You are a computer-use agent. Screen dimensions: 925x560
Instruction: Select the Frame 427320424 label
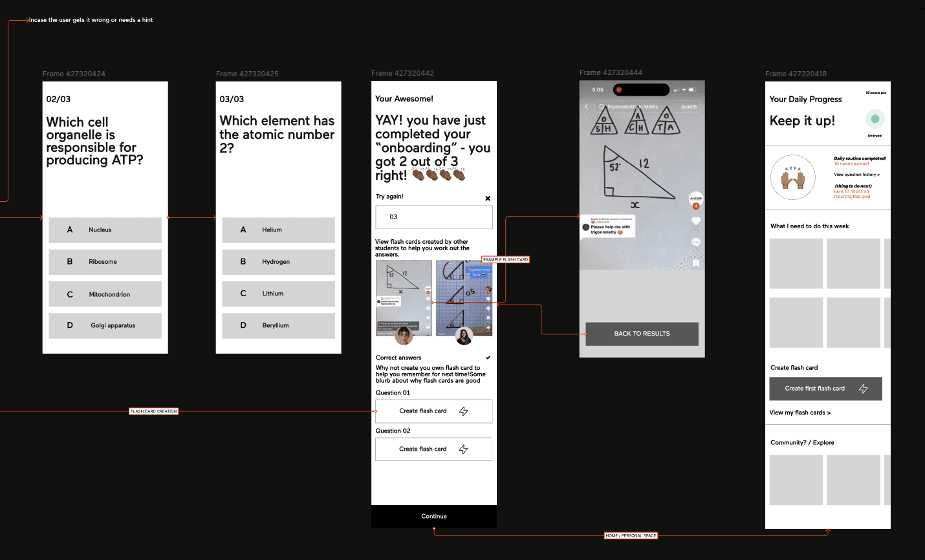coord(74,74)
